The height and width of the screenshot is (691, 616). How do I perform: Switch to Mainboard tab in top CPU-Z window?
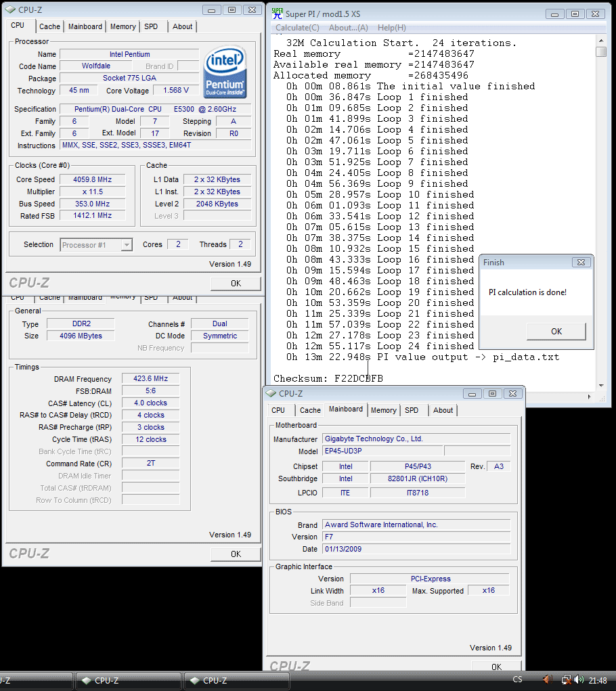pyautogui.click(x=85, y=26)
